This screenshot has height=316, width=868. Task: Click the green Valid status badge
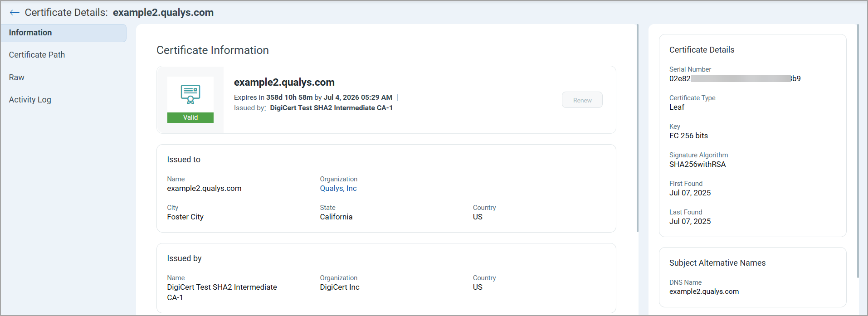(190, 117)
